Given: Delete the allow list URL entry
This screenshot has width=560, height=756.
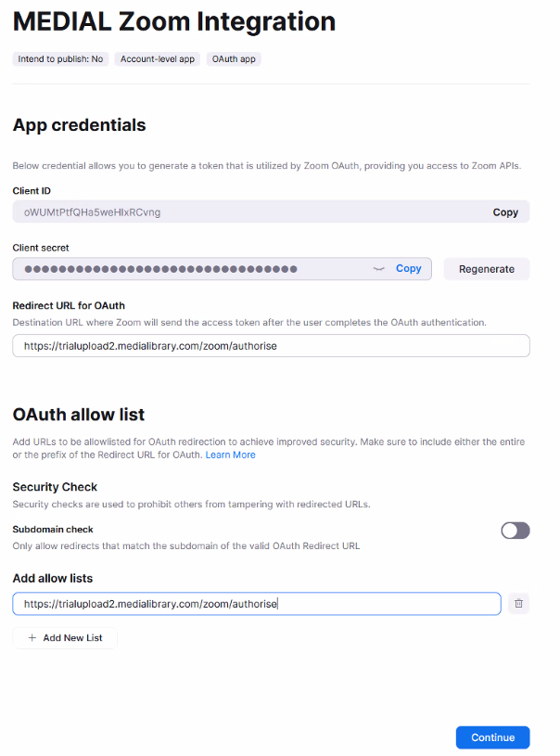Looking at the screenshot, I should 518,603.
